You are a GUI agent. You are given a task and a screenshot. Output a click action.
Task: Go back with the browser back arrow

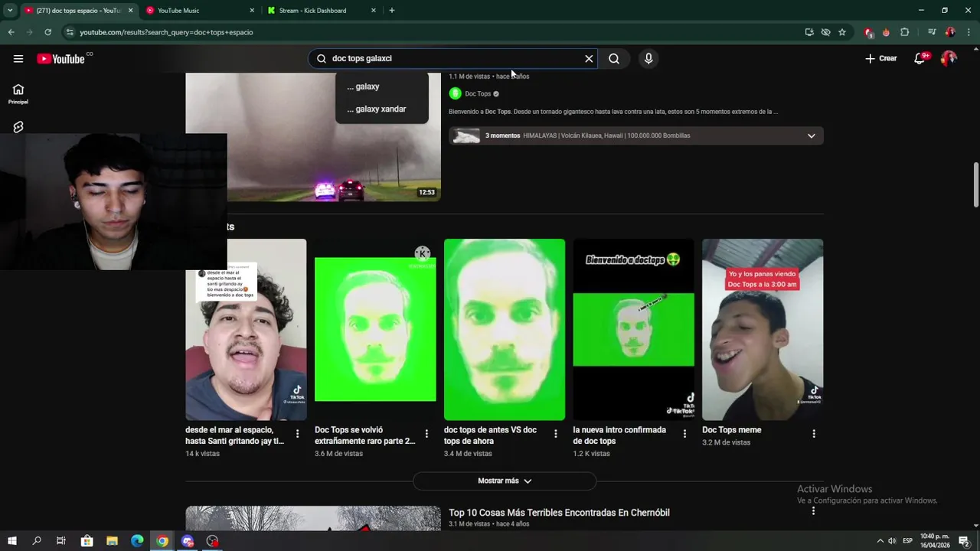pos(11,32)
